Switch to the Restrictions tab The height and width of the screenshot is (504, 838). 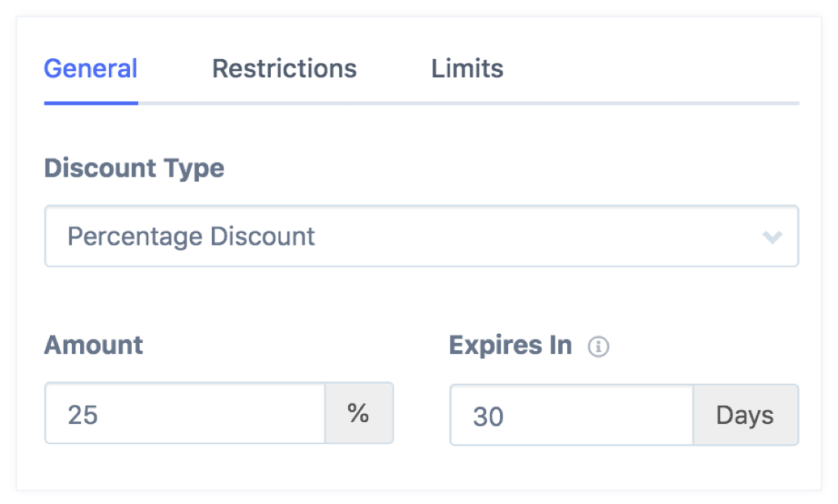point(284,69)
